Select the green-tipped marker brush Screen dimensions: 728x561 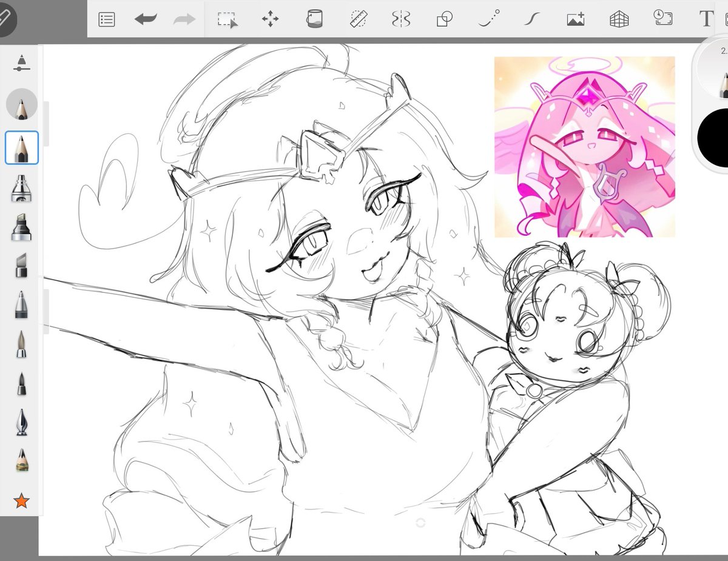coord(22,227)
